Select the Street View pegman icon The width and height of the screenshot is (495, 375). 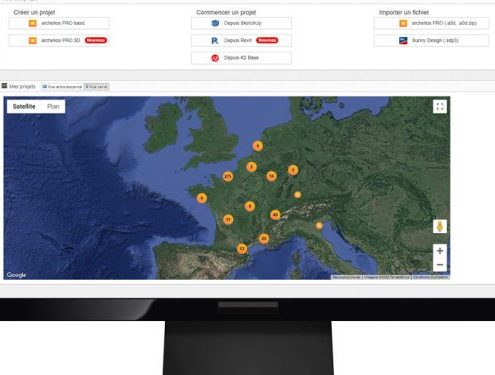coord(440,226)
